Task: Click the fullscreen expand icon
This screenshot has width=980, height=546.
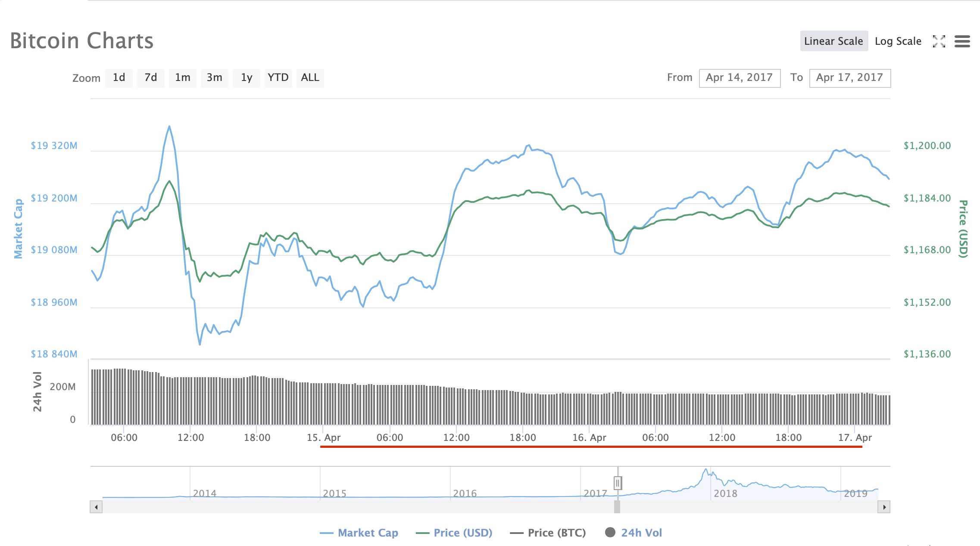Action: pos(939,41)
